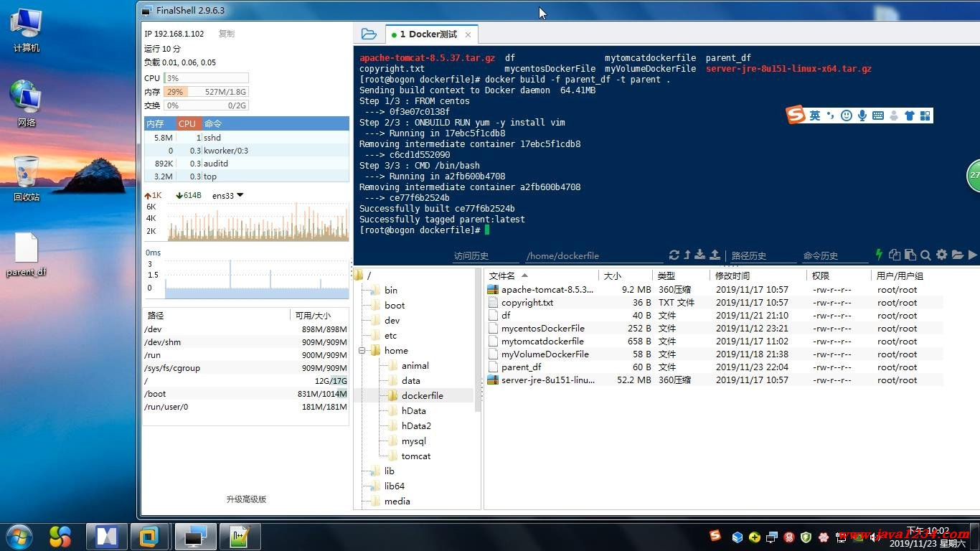Click the Sogou S logo on IME bar
The width and height of the screenshot is (980, 551).
[x=796, y=115]
